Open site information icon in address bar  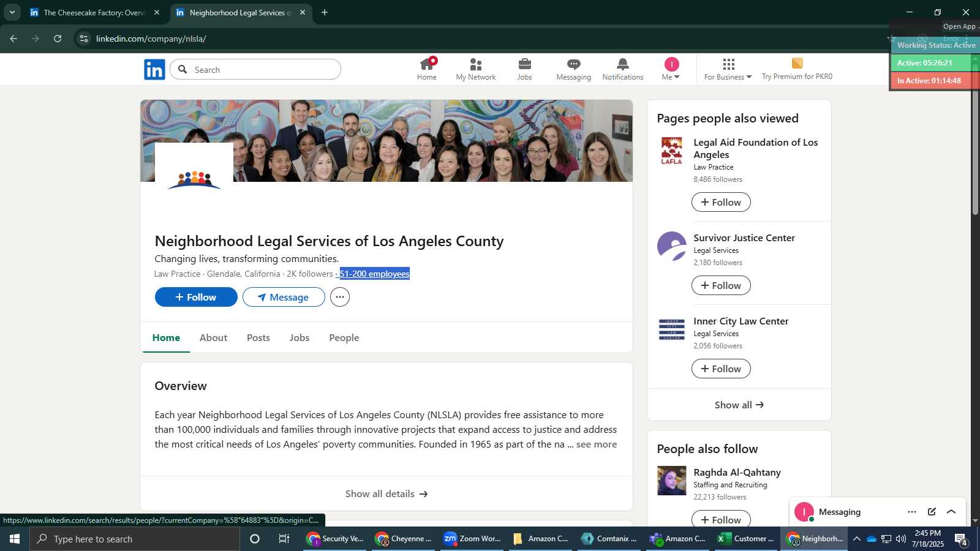tap(84, 39)
